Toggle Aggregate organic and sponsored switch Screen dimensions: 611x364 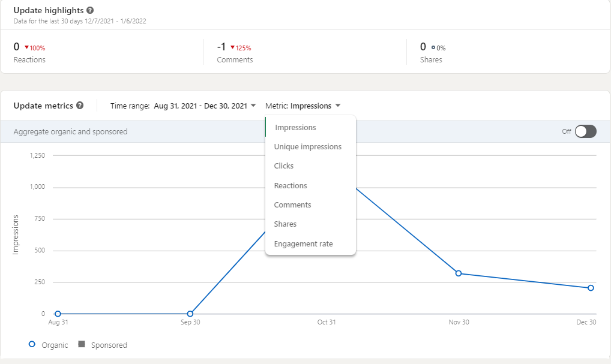585,131
